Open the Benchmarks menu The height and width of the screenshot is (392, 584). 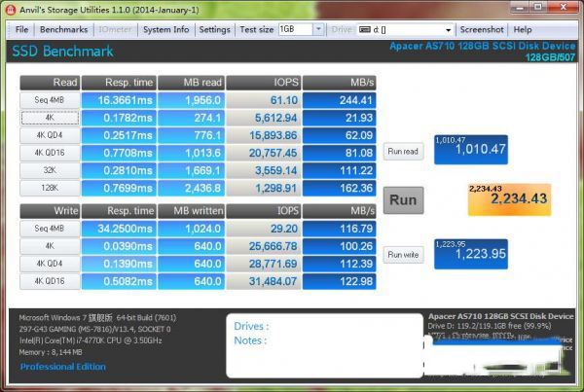(x=63, y=29)
